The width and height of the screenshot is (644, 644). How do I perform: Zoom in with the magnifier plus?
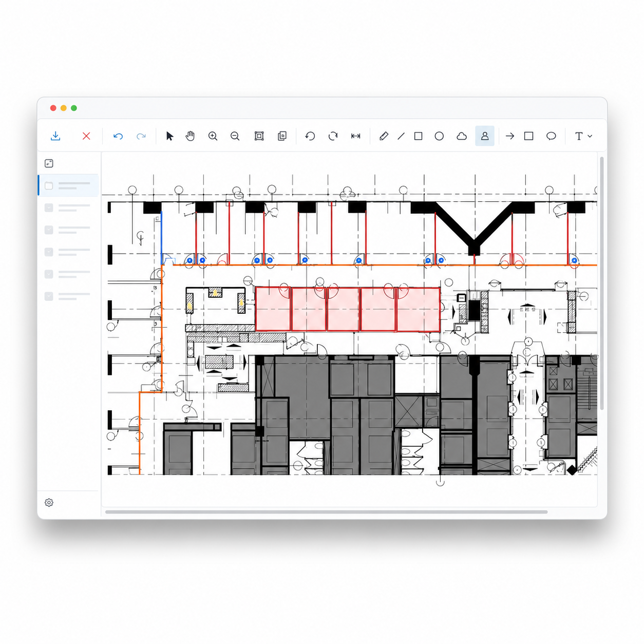click(213, 136)
